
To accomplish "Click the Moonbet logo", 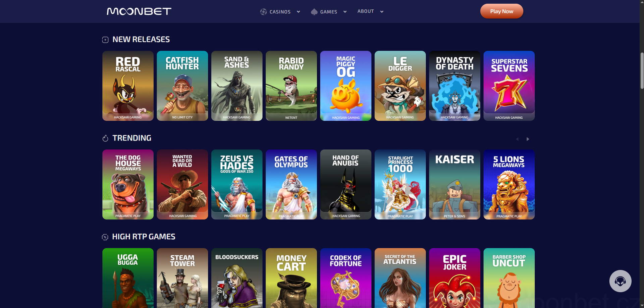I will [139, 11].
